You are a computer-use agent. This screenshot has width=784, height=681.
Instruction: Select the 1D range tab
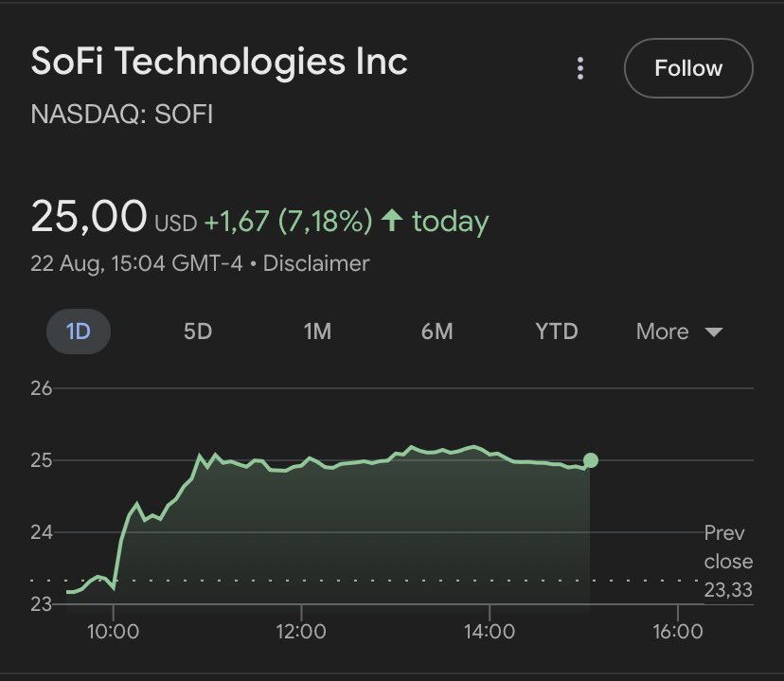coord(79,332)
